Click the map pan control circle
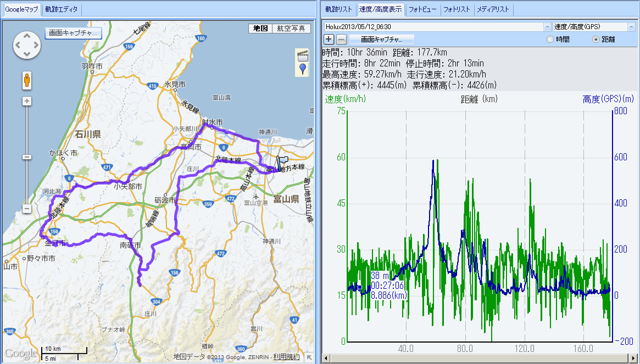 pyautogui.click(x=26, y=46)
